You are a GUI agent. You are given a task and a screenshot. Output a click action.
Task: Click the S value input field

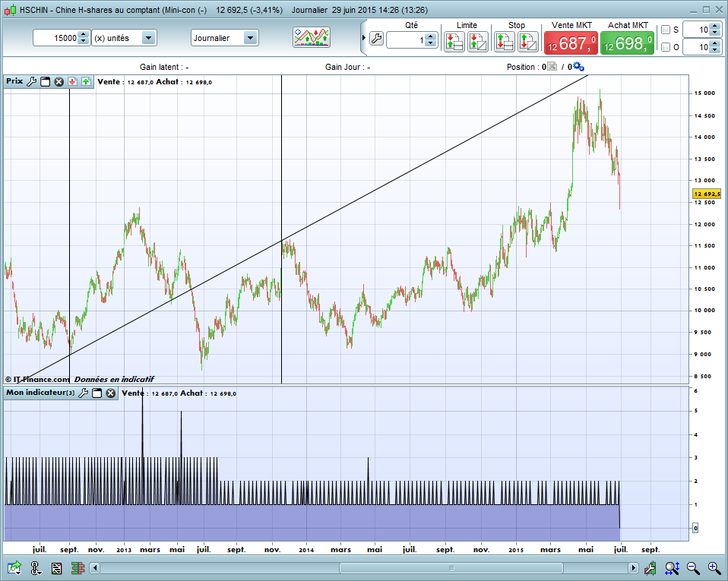(697, 30)
